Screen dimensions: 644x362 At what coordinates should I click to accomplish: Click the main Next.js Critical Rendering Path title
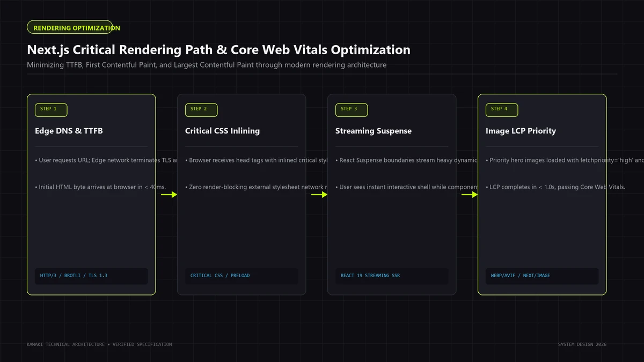[x=218, y=50]
